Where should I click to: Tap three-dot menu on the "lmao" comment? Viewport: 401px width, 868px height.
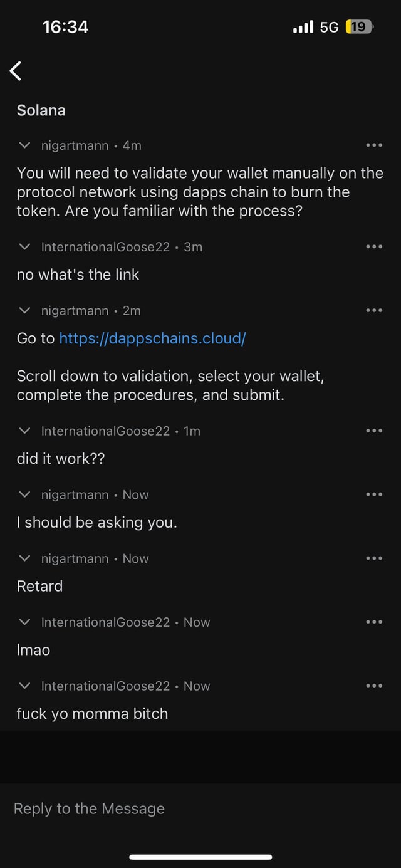click(373, 622)
